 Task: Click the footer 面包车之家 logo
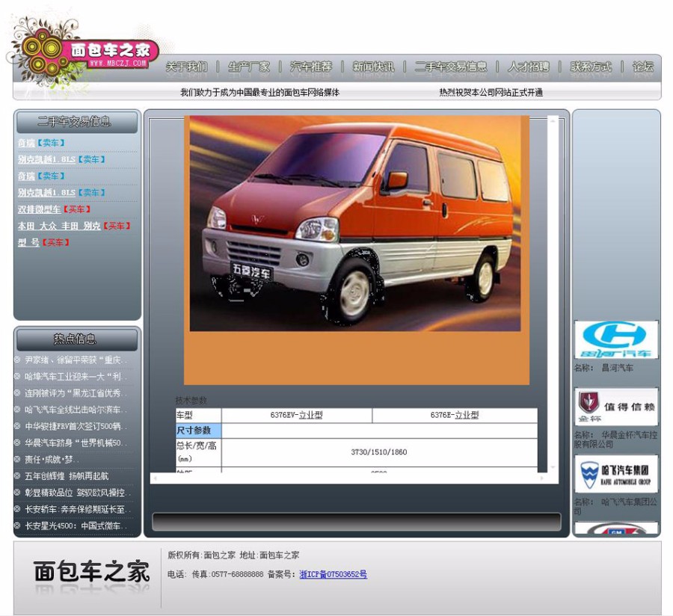[x=91, y=573]
